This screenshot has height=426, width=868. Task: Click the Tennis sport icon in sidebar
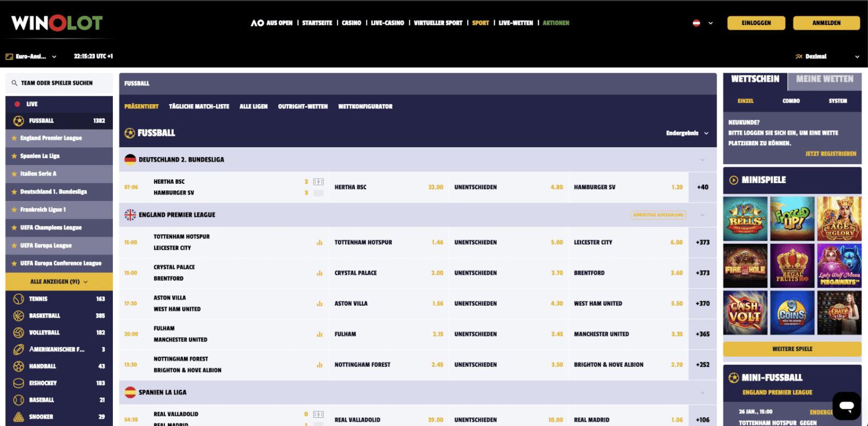pyautogui.click(x=18, y=299)
